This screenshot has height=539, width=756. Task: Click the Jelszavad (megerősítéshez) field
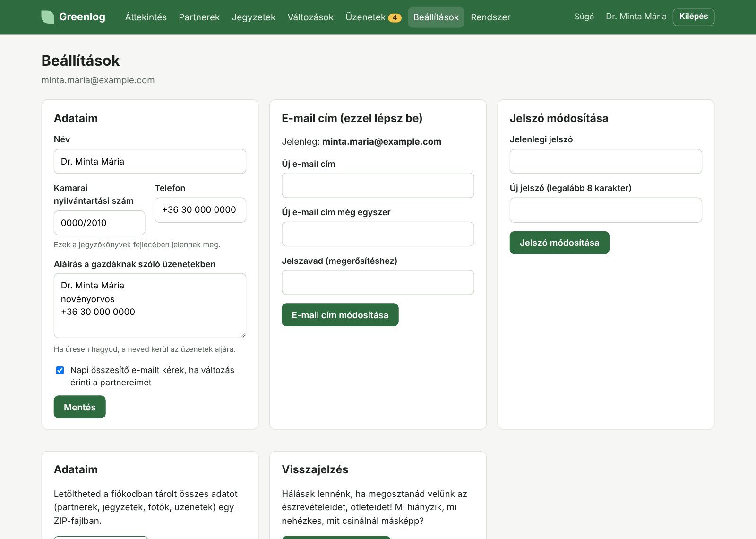[x=378, y=283]
